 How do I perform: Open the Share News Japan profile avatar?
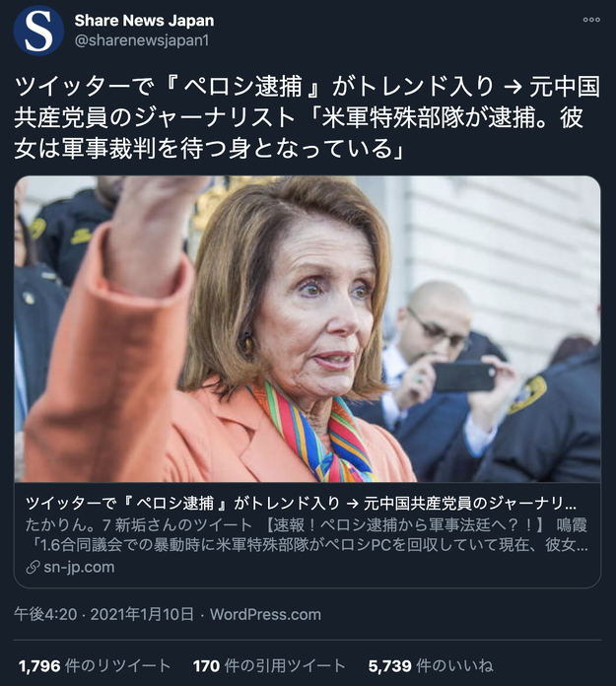click(38, 31)
